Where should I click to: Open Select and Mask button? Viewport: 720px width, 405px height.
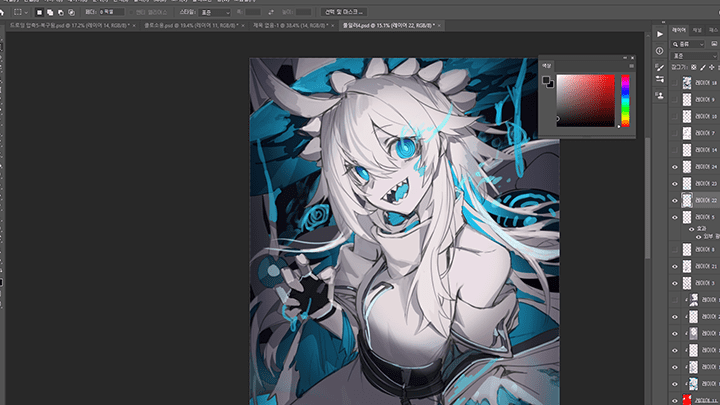[344, 12]
